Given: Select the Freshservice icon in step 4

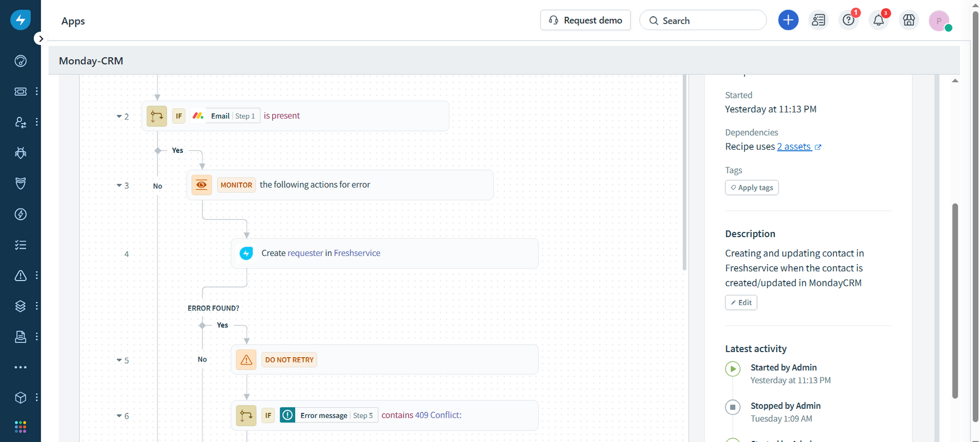Looking at the screenshot, I should tap(246, 253).
